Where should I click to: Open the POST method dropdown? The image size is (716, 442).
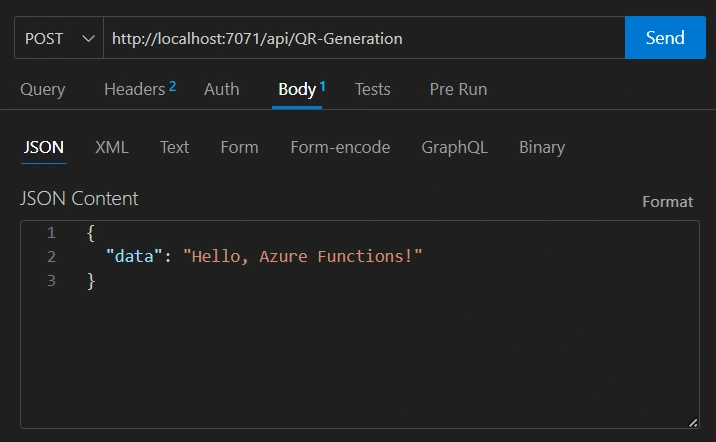[x=59, y=38]
